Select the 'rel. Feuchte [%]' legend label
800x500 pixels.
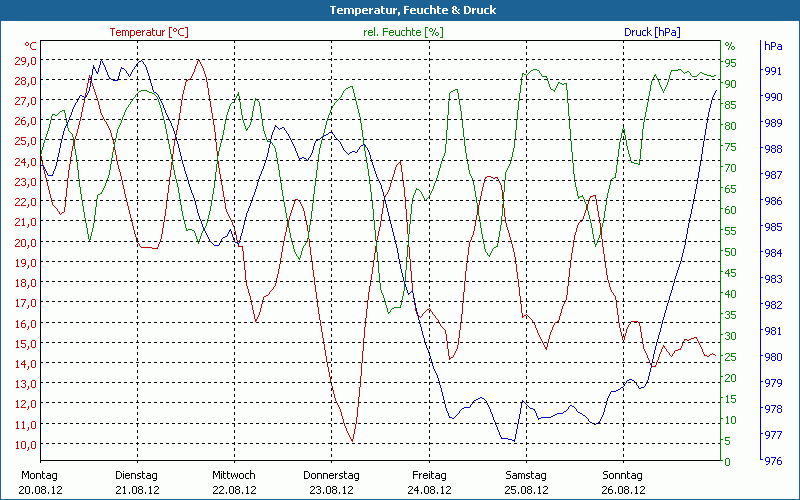point(403,32)
